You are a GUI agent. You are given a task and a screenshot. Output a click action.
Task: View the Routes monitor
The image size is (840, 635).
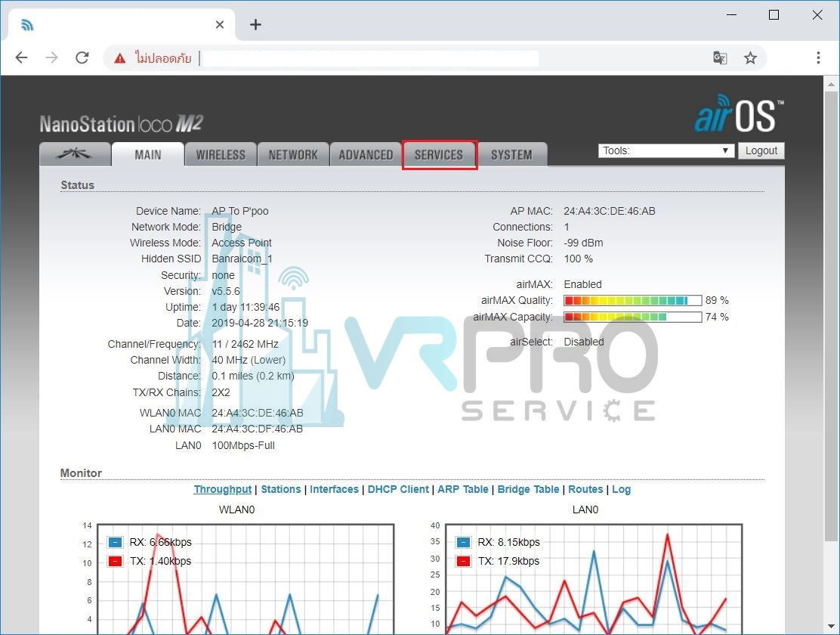[585, 489]
